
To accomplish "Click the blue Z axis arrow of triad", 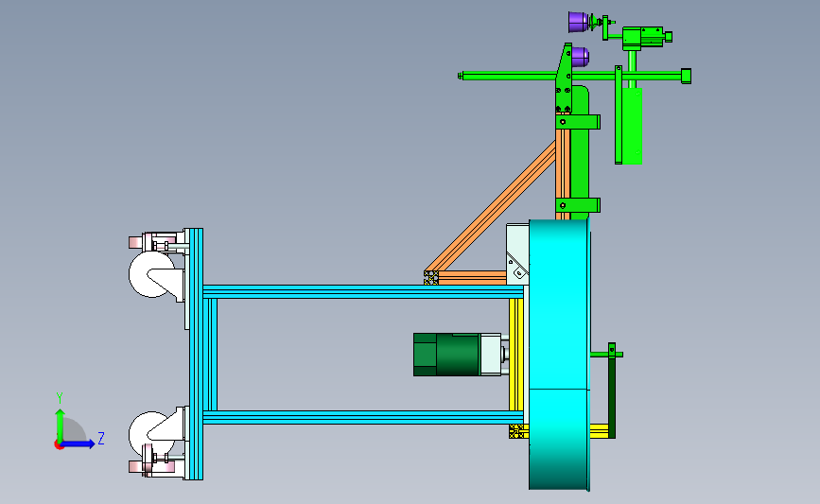I will (x=79, y=443).
